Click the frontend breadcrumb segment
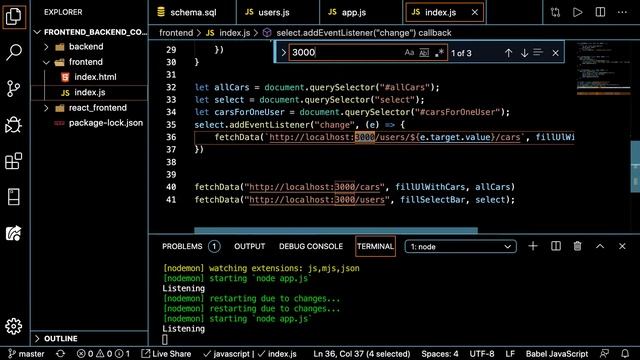This screenshot has width=640, height=360. pos(176,33)
